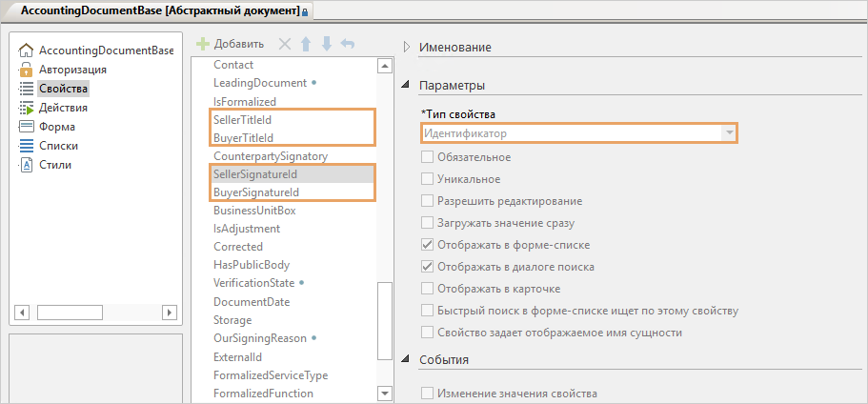Screen dimensions: 868x404
Task: Select the Списки item in sidebar
Action: (x=58, y=146)
